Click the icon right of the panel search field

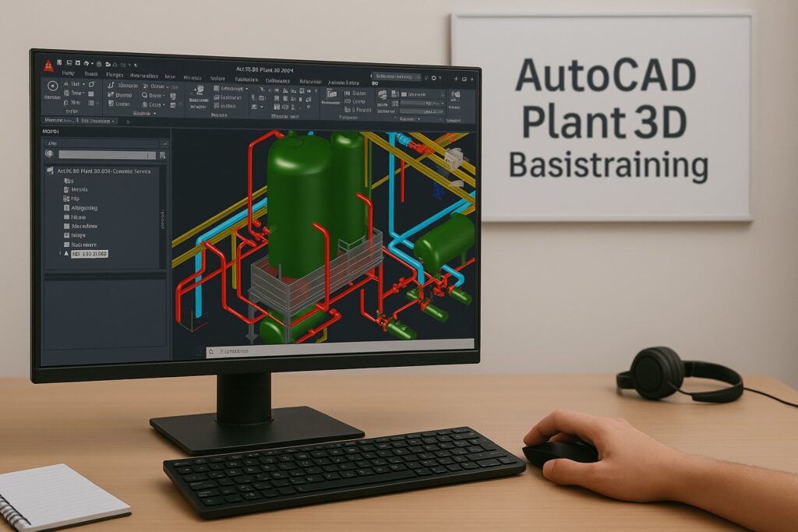coord(163,155)
